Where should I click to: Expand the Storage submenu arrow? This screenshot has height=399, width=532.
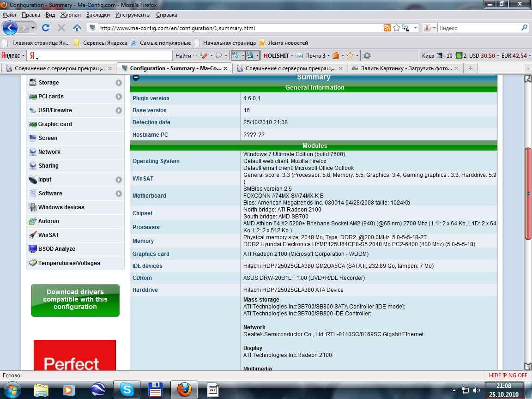pyautogui.click(x=118, y=83)
